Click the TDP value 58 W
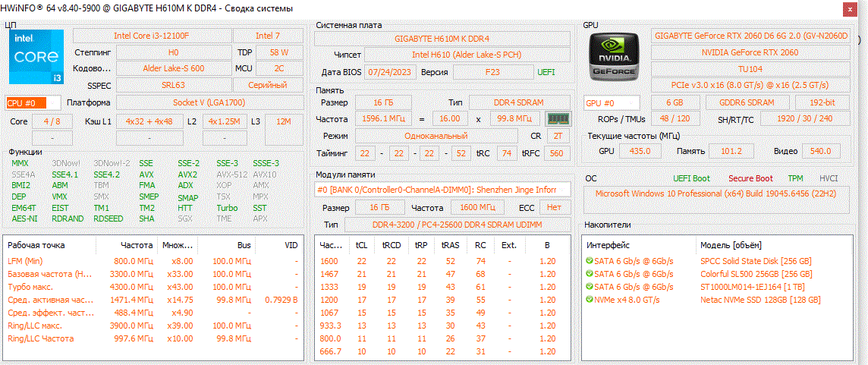The width and height of the screenshot is (868, 365). tap(279, 52)
